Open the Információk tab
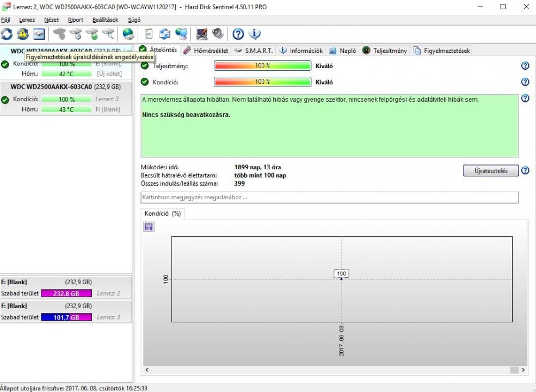The height and width of the screenshot is (392, 536). click(x=301, y=51)
